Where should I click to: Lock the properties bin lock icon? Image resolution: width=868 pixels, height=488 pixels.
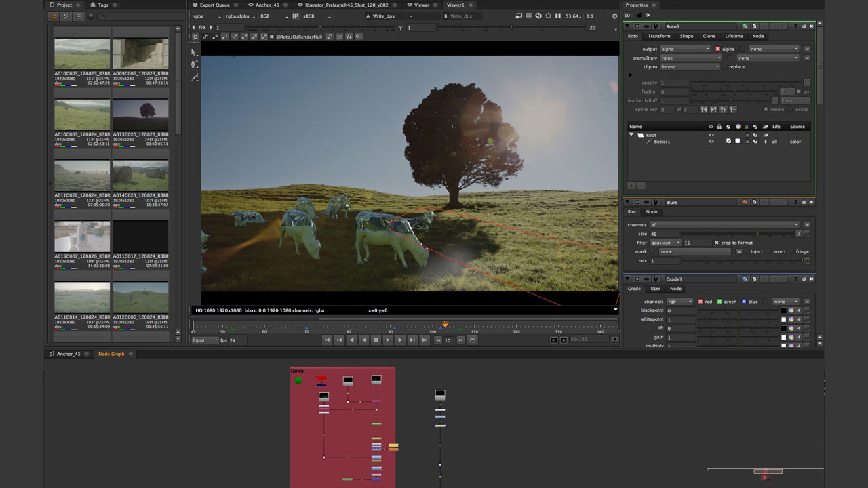point(639,15)
